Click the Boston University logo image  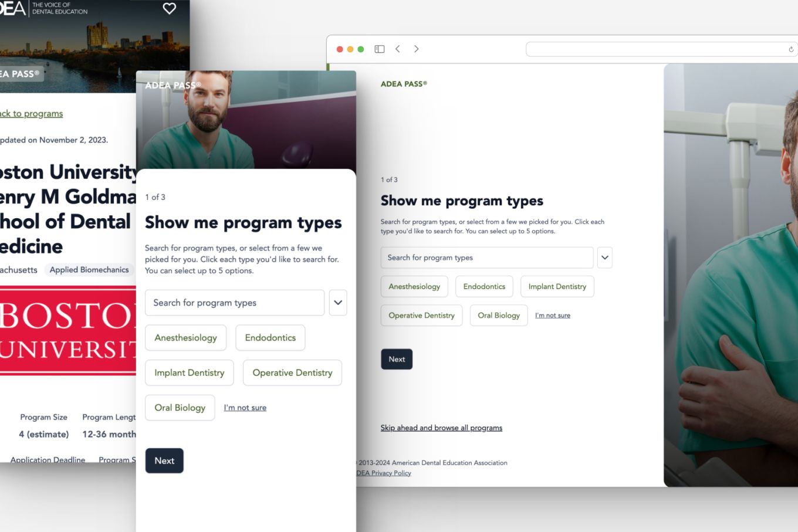68,330
